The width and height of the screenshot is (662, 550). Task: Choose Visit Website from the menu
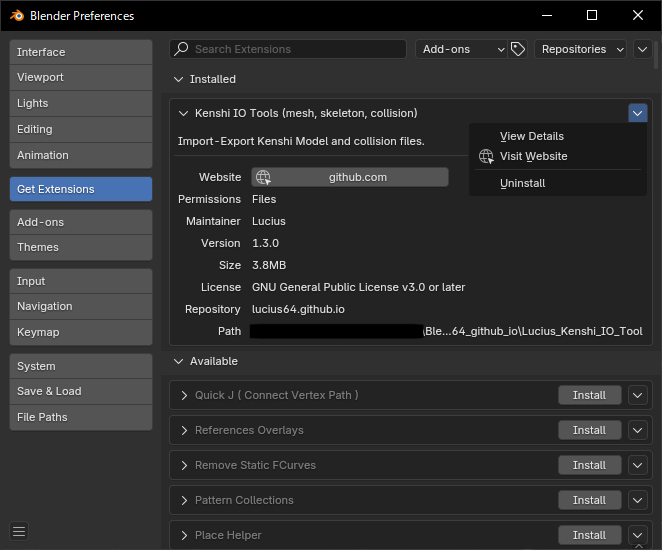[x=558, y=157]
